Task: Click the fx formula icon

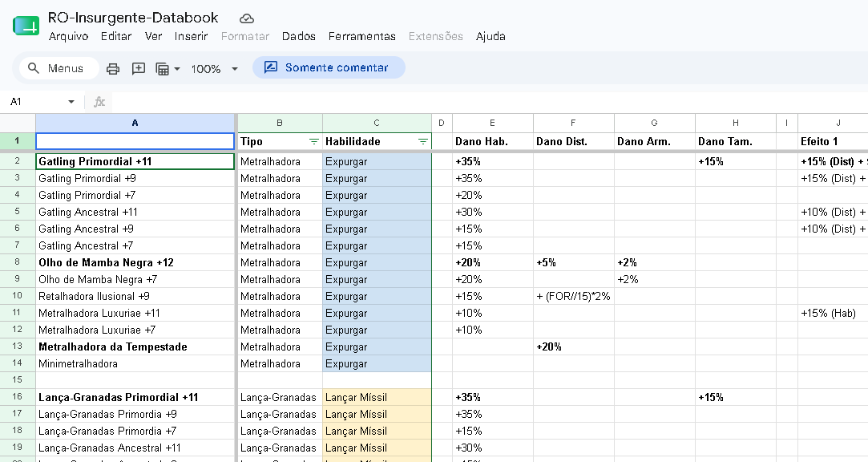Action: tap(99, 102)
